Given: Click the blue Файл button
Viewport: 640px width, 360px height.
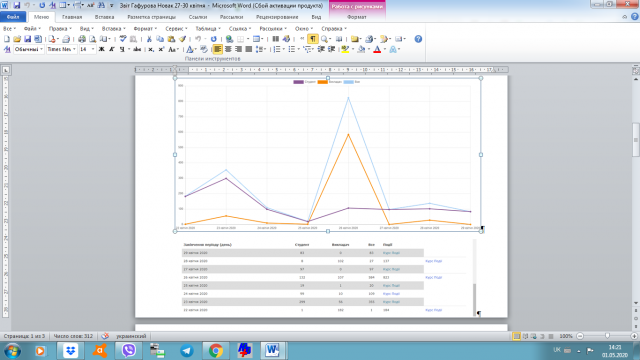Looking at the screenshot, I should click(13, 17).
